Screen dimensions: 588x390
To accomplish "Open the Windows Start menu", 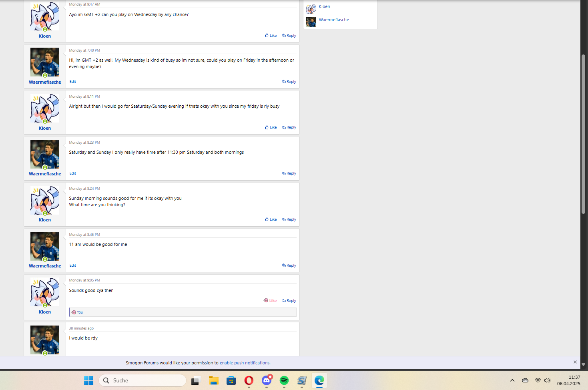I will pos(89,380).
